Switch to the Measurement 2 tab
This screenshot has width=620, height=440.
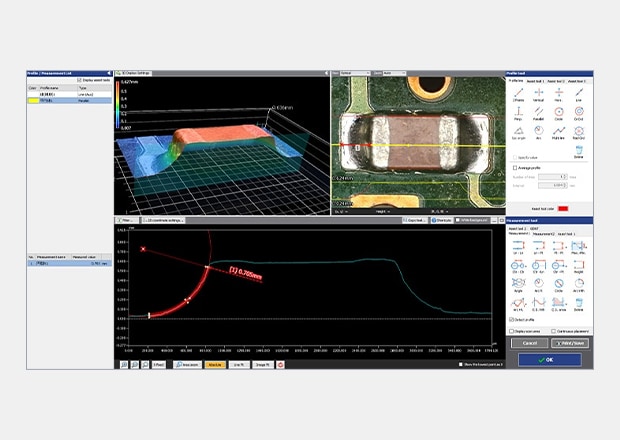(x=546, y=233)
